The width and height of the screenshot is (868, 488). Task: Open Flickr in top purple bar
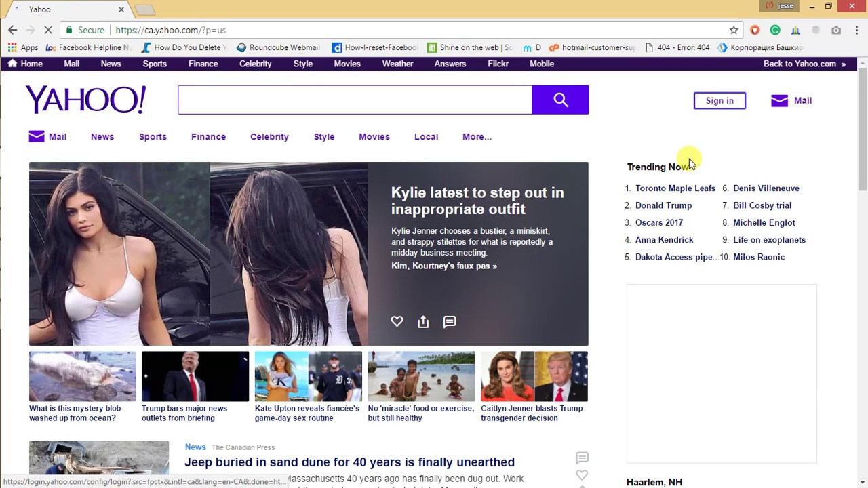498,64
